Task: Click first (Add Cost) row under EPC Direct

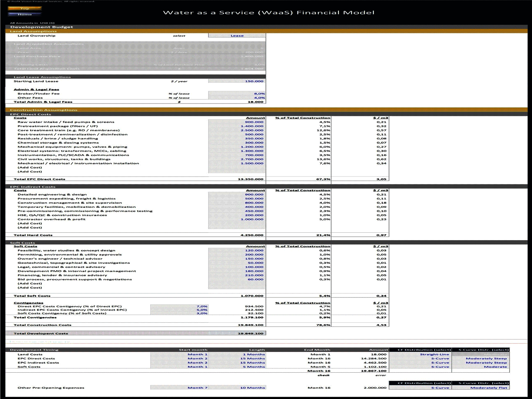Action: (x=30, y=168)
